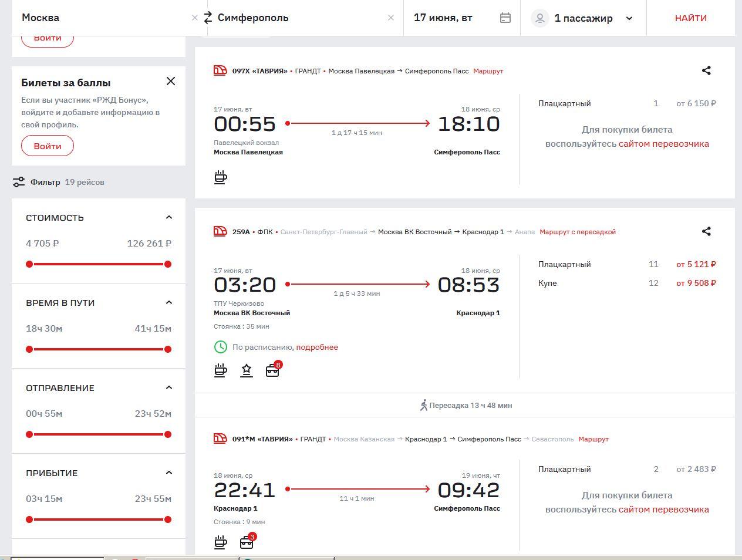
Task: Swap departure and destination cities
Action: (208, 18)
